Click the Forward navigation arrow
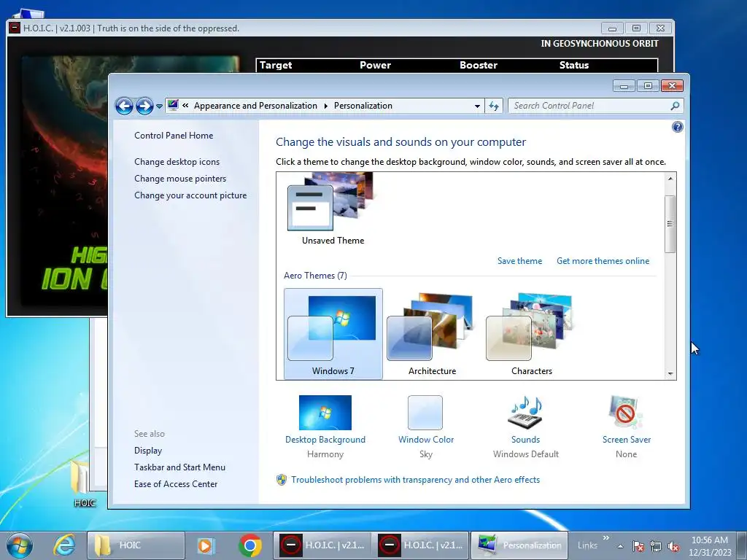The height and width of the screenshot is (560, 747). 144,106
